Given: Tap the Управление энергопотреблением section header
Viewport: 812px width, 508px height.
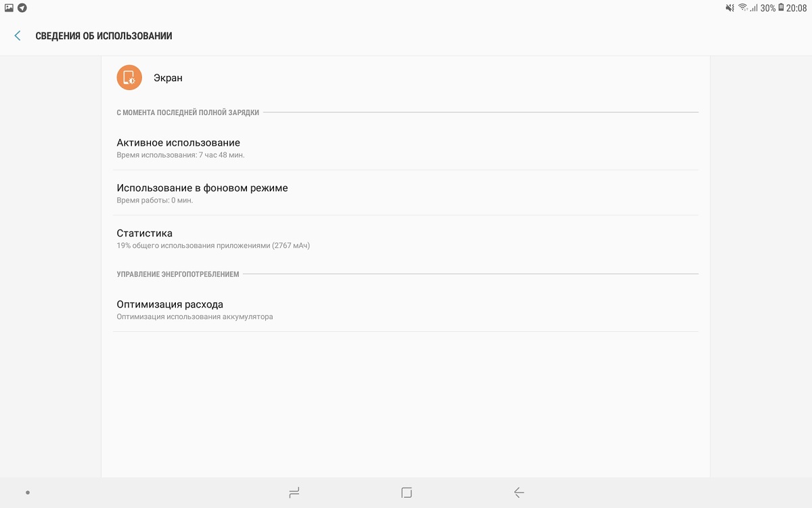Looking at the screenshot, I should [178, 274].
